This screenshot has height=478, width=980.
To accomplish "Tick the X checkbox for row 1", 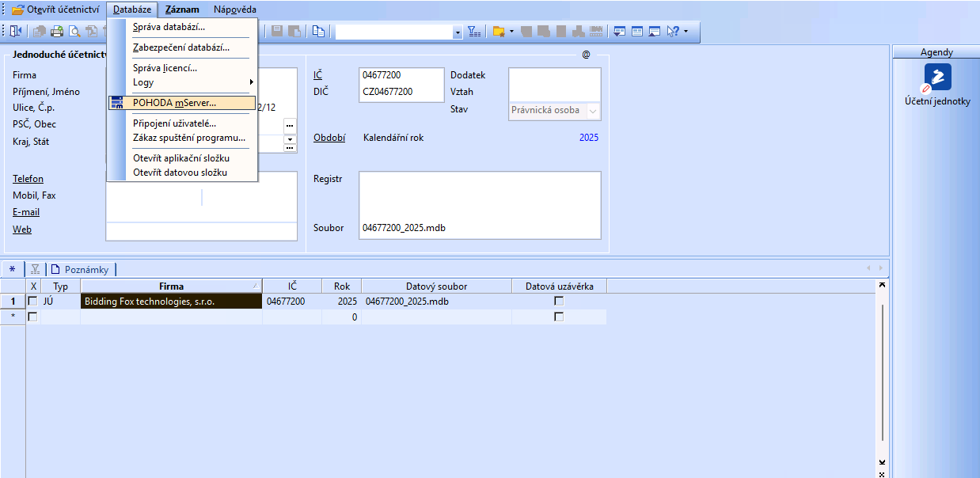I will tap(33, 302).
